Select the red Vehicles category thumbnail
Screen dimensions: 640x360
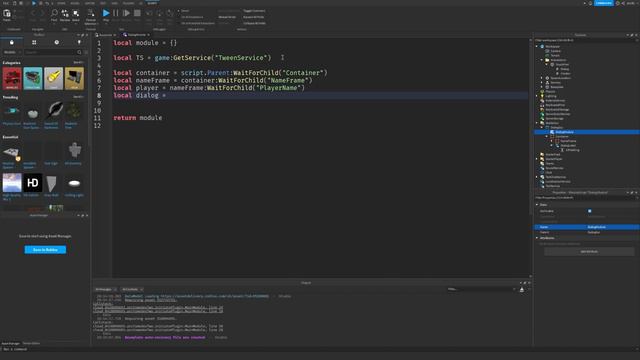click(x=12, y=78)
